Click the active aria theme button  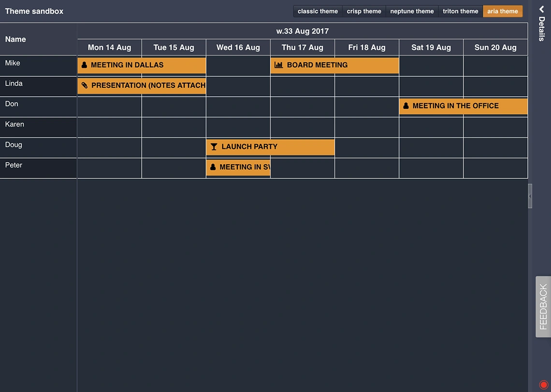pyautogui.click(x=502, y=11)
